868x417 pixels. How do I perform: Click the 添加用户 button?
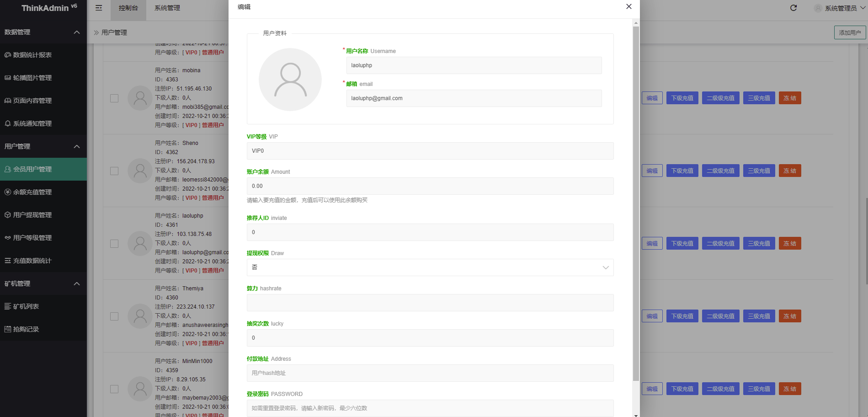click(850, 32)
